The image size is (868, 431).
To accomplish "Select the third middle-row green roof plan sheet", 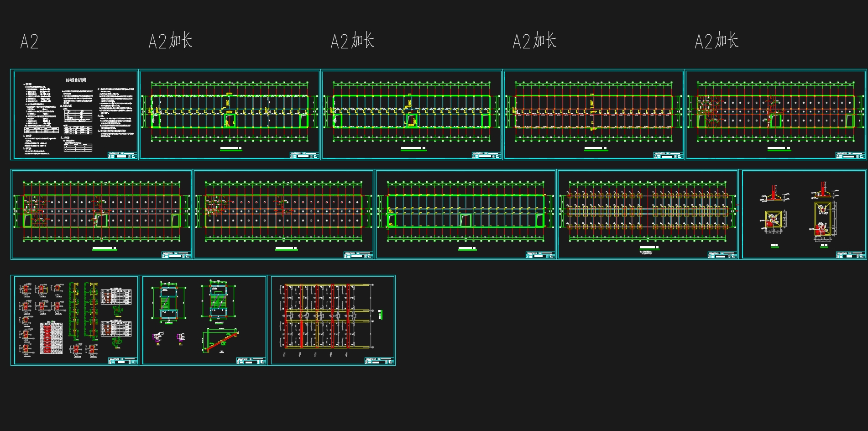I will click(x=465, y=215).
